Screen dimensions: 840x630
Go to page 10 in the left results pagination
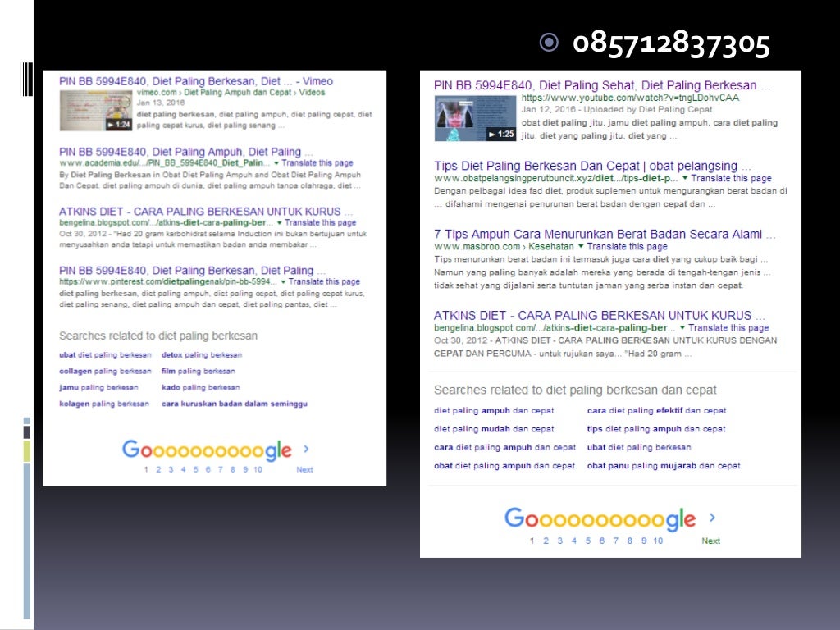pos(258,469)
